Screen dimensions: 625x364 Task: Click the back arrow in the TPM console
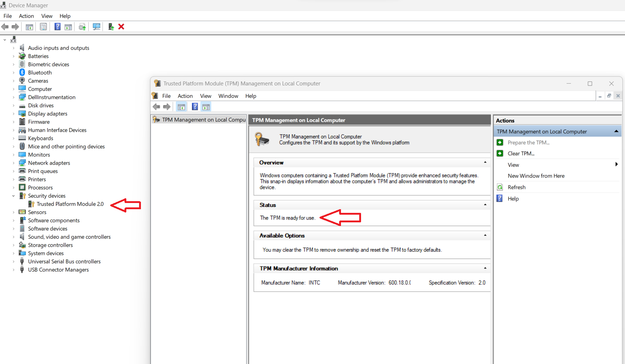(x=157, y=106)
